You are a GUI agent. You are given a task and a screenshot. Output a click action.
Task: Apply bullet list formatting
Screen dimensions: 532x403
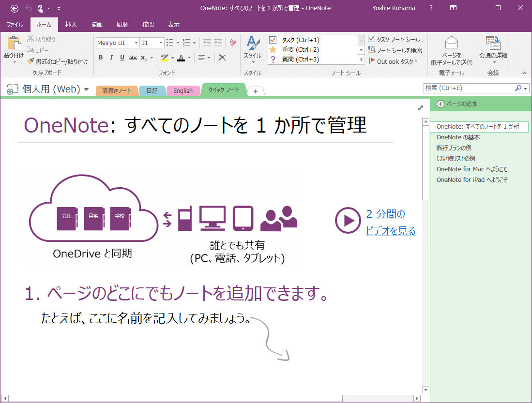[169, 43]
